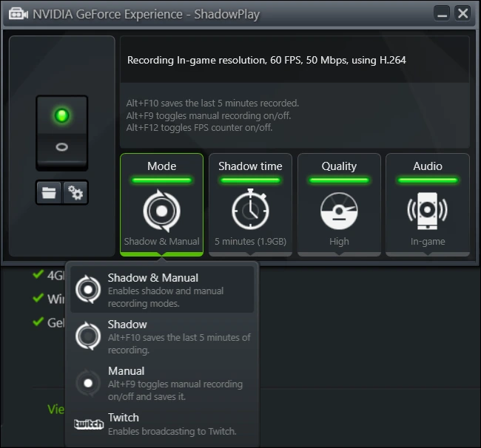Turn on ShadowPlay via green light switch half
Screen dimensions: 481x448
(62, 115)
